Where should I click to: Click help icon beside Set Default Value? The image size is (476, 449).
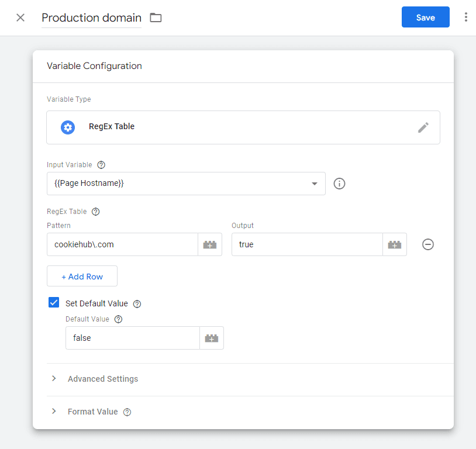[137, 304]
